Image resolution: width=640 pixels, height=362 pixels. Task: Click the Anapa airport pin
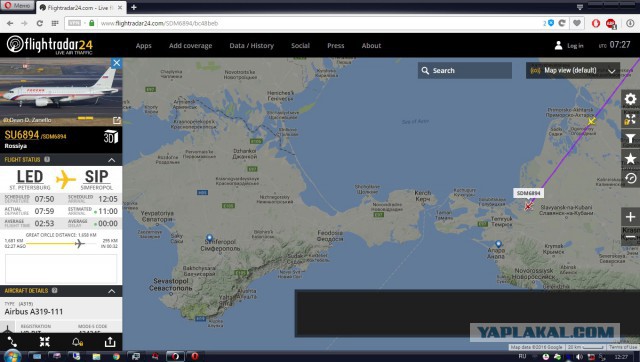click(498, 244)
